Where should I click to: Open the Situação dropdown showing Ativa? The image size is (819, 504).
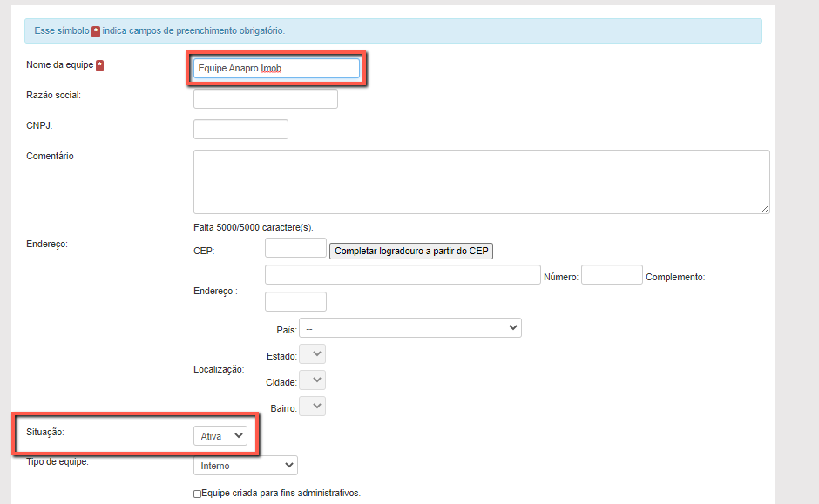(x=220, y=436)
